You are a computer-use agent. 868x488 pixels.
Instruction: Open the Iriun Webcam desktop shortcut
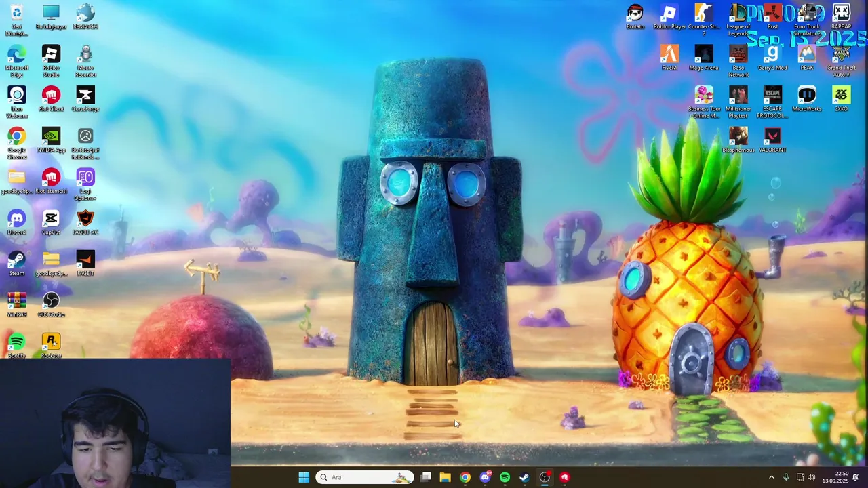(x=17, y=102)
